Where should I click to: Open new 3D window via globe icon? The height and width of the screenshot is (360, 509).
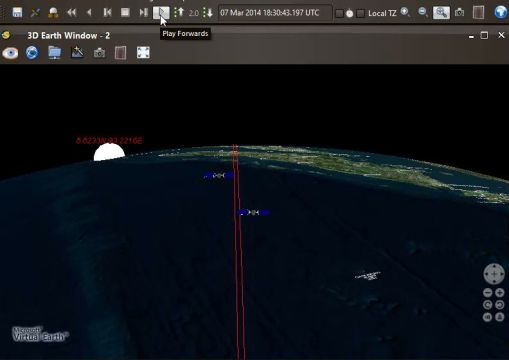click(501, 13)
